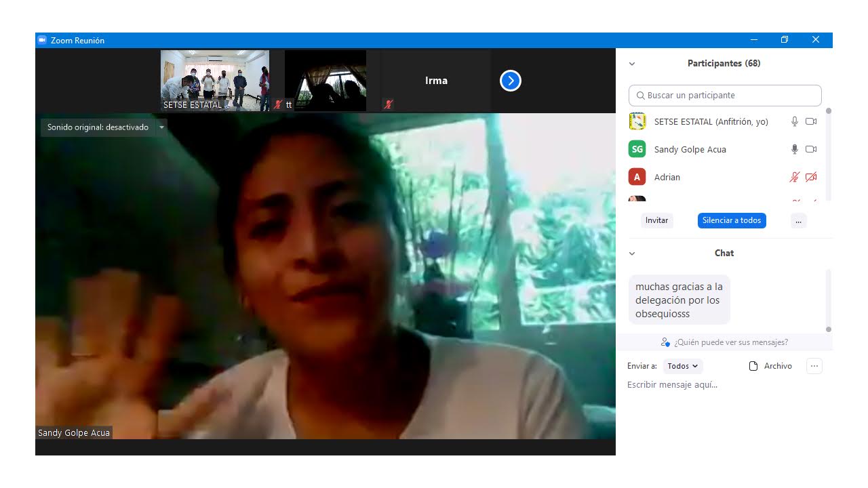Viewport: 868px width, 488px height.
Task: Select SETSE ESTATAL video thumbnail
Action: click(x=215, y=81)
